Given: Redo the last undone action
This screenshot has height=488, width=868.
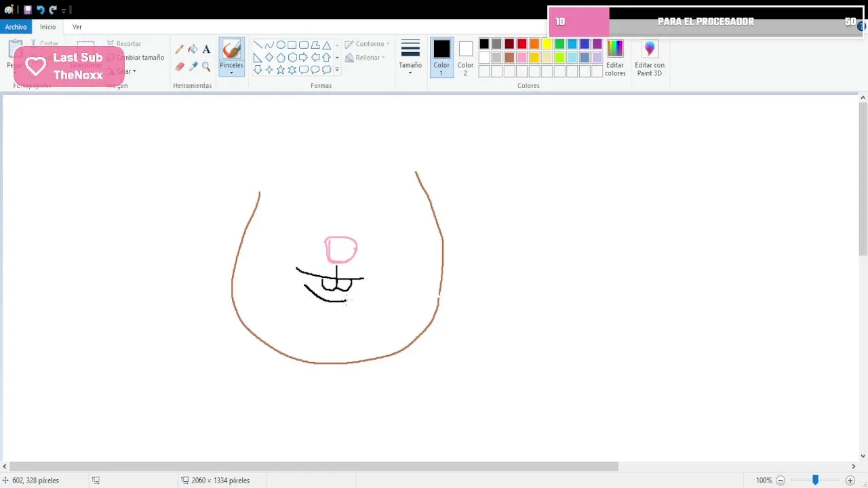Looking at the screenshot, I should point(52,9).
